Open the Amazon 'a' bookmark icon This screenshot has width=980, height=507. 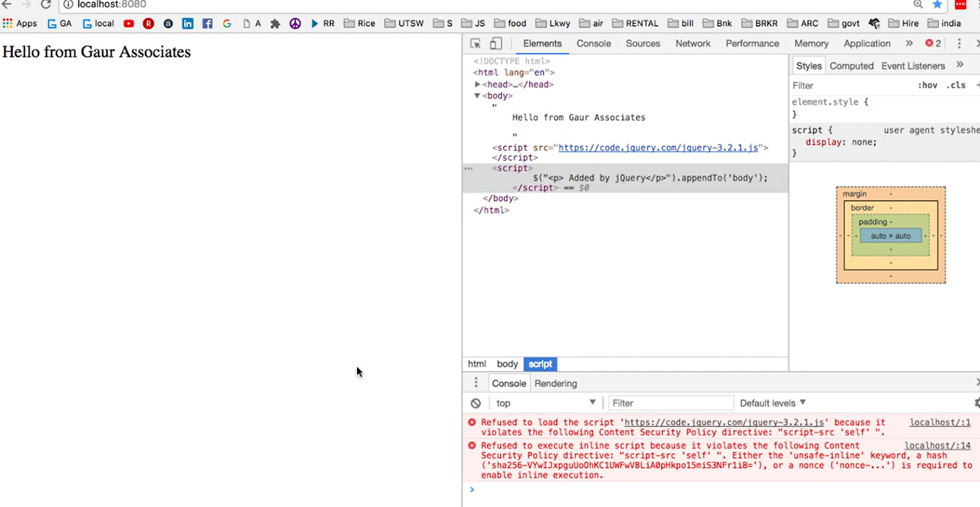(x=168, y=23)
